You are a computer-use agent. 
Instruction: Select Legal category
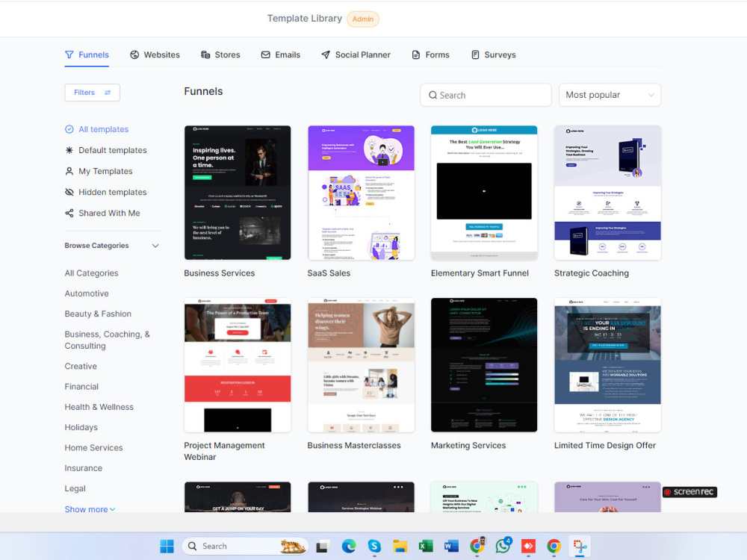coord(75,489)
